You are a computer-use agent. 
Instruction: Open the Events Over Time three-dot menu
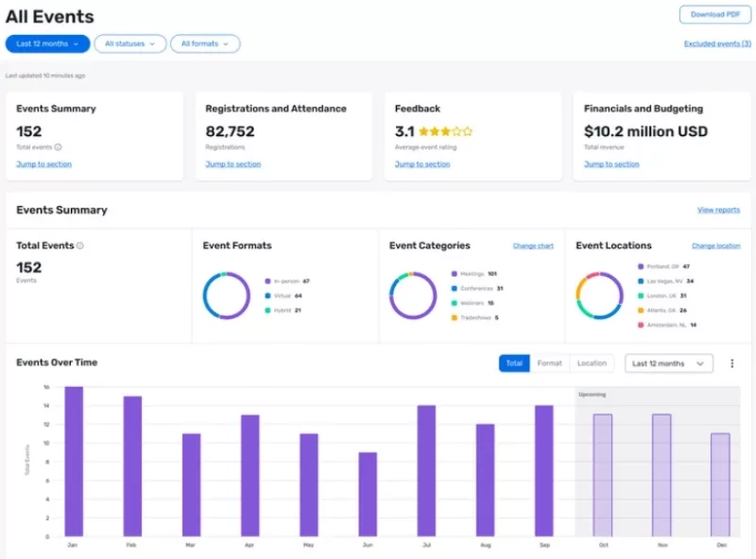(x=732, y=363)
